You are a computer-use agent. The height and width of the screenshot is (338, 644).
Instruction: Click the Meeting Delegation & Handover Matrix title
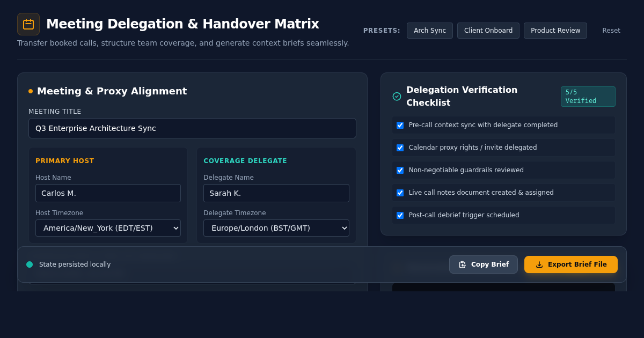click(x=182, y=24)
